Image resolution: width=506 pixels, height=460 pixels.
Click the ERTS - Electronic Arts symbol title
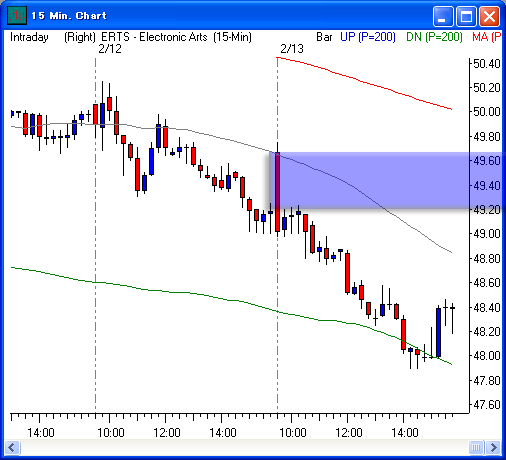[x=154, y=37]
